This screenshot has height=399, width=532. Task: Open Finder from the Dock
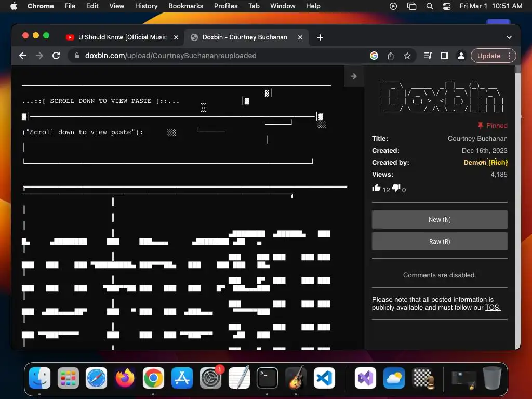click(39, 378)
